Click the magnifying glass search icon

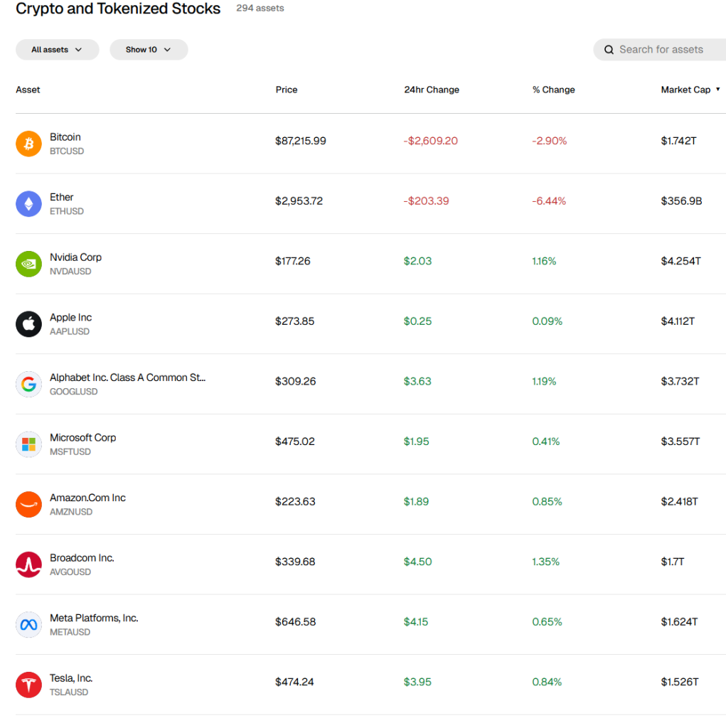pos(609,50)
